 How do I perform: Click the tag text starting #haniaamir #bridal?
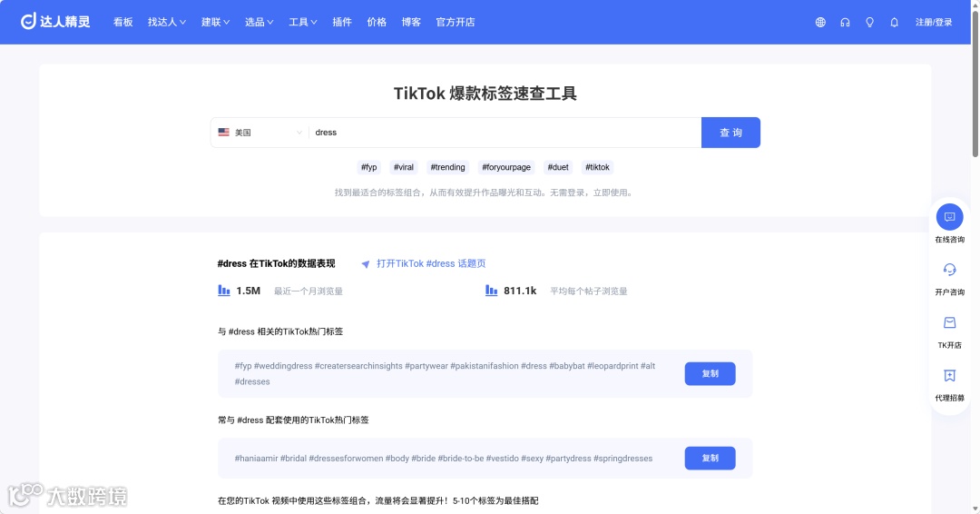click(444, 459)
